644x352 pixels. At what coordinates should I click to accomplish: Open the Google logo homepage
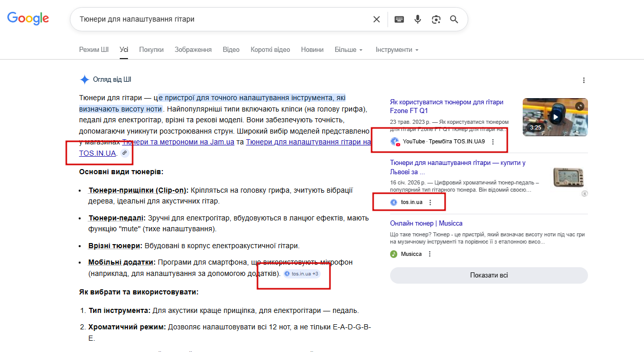(28, 18)
